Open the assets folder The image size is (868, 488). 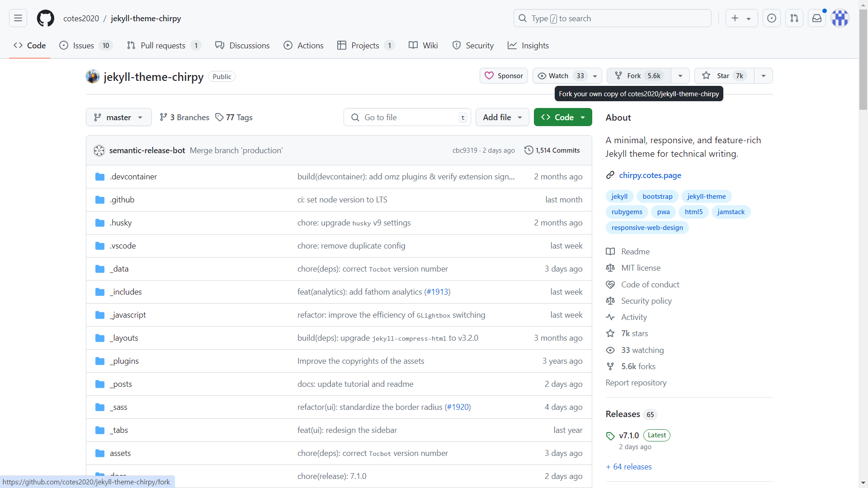[x=120, y=453]
